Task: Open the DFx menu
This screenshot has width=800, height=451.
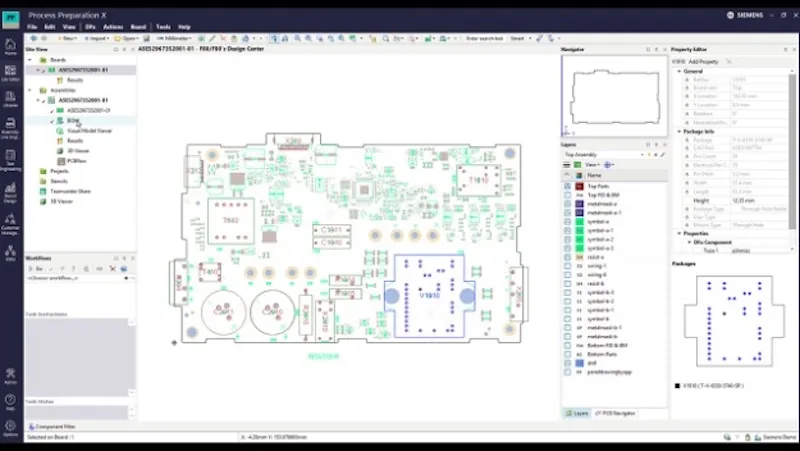Action: [x=90, y=27]
